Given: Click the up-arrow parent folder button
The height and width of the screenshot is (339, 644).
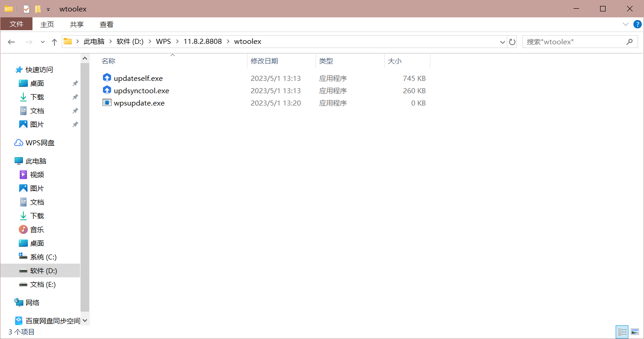Looking at the screenshot, I should tap(54, 42).
